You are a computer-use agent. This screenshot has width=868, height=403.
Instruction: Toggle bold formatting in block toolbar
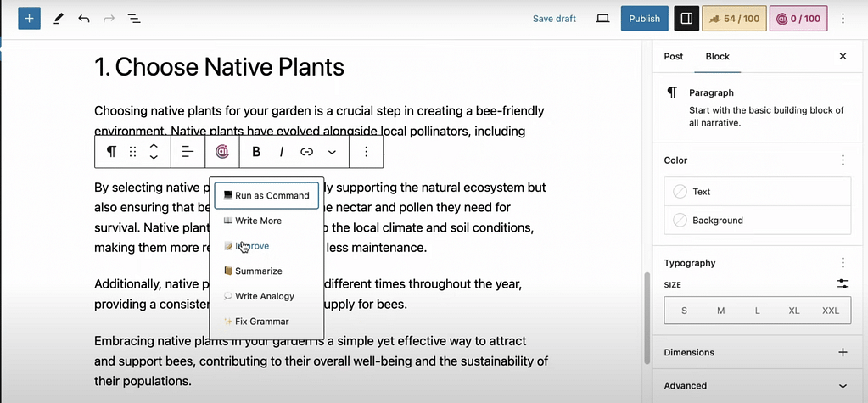tap(255, 152)
